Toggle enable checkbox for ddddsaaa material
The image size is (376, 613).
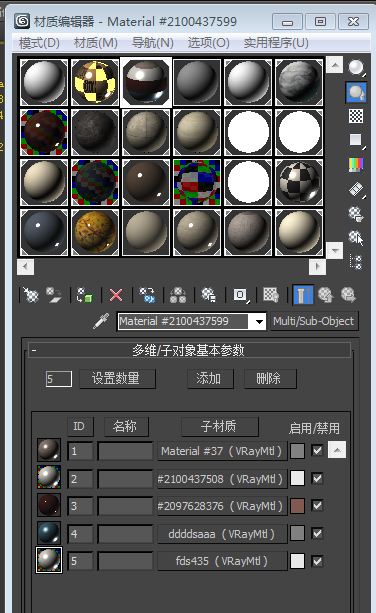pos(317,533)
